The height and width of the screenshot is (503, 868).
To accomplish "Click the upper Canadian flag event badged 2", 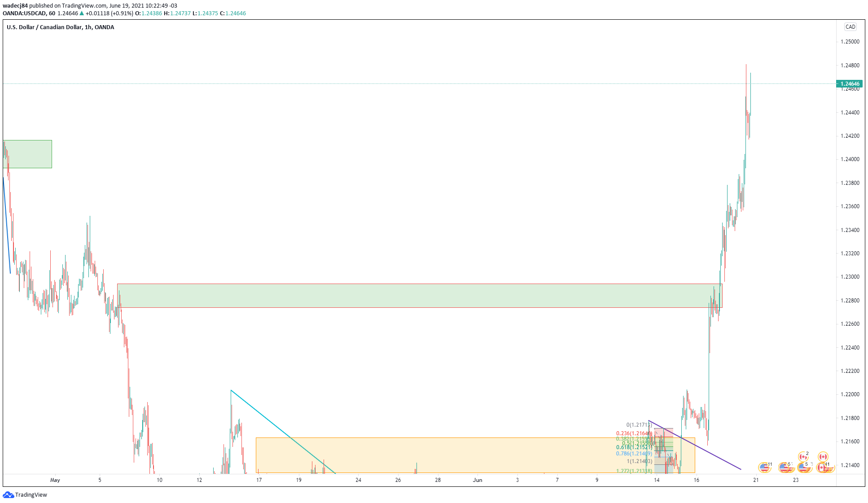I will pyautogui.click(x=803, y=457).
